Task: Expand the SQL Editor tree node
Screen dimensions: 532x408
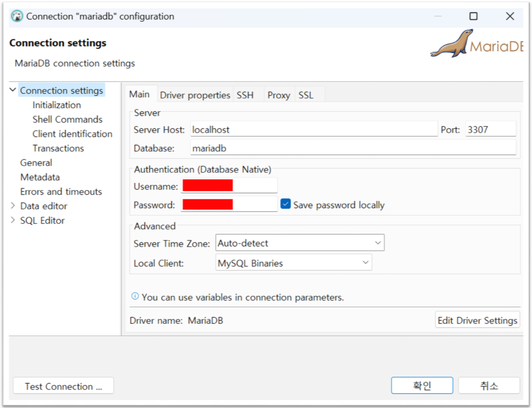Action: click(13, 220)
